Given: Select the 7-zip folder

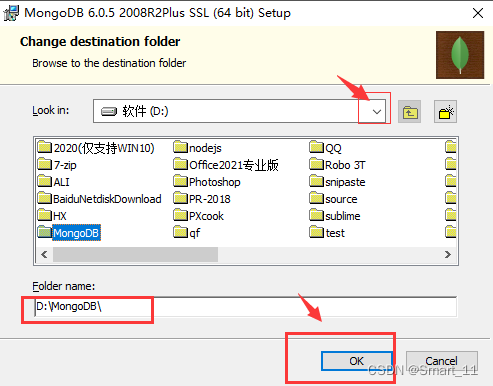Looking at the screenshot, I should pyautogui.click(x=57, y=165).
